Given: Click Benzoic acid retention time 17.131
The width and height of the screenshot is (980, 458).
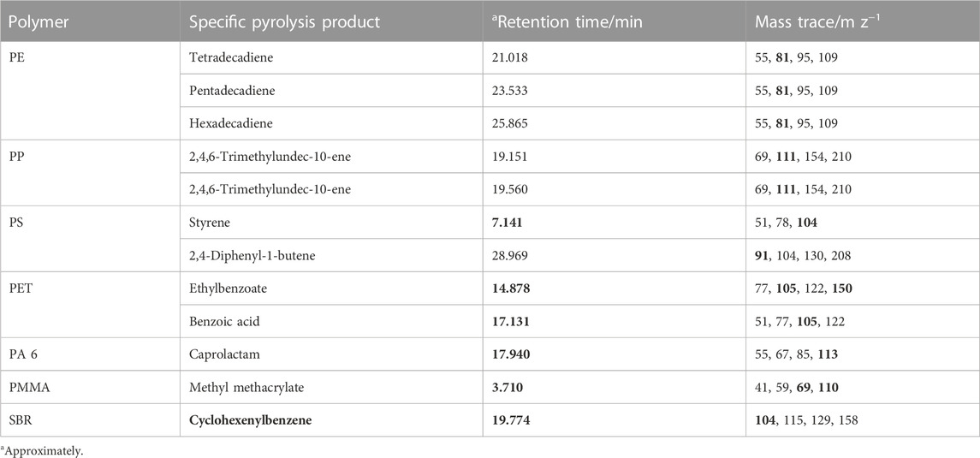Looking at the screenshot, I should [510, 322].
